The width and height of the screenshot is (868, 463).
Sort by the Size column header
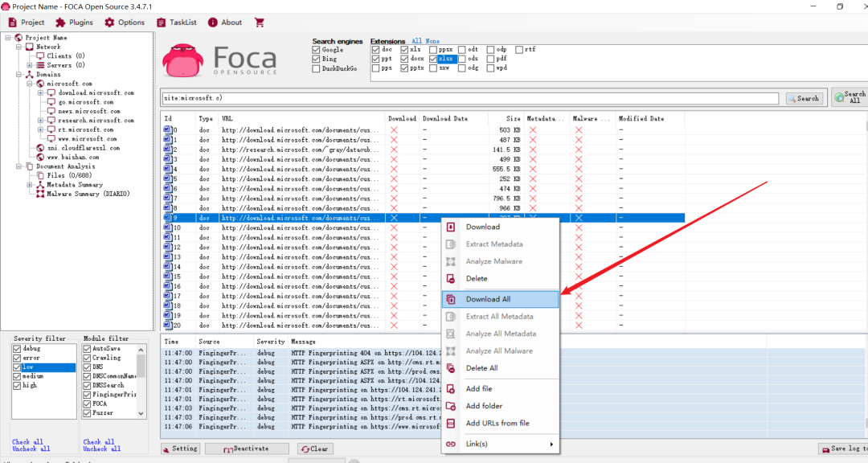tap(506, 118)
